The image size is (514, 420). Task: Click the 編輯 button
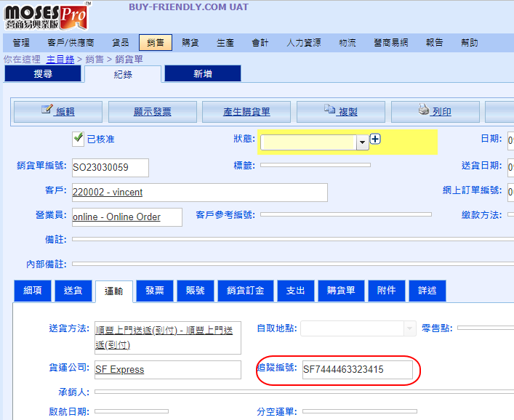[58, 112]
